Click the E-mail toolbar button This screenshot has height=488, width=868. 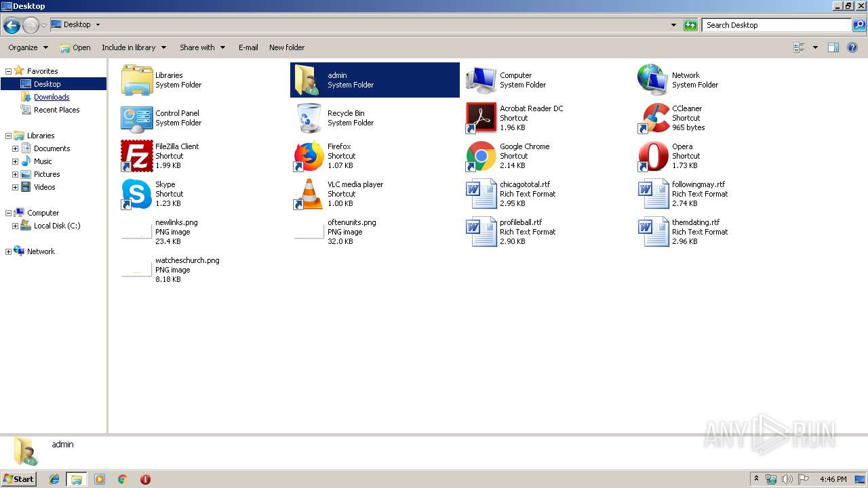248,47
